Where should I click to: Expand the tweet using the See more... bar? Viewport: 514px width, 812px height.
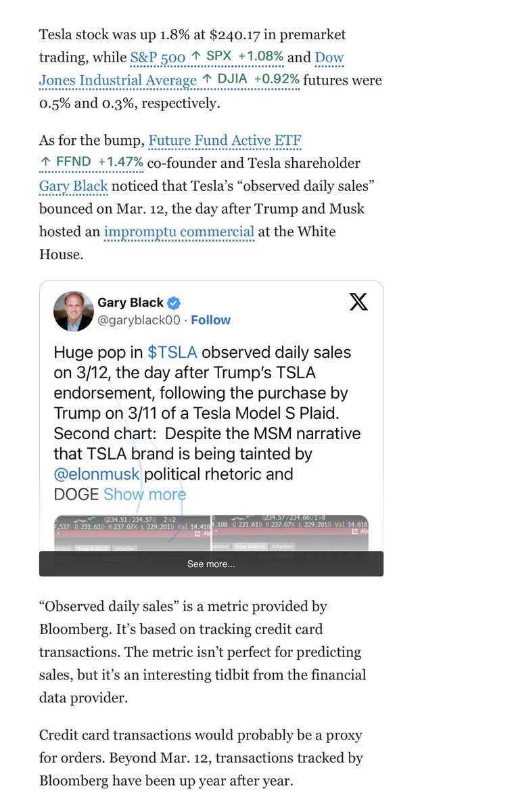pos(211,564)
